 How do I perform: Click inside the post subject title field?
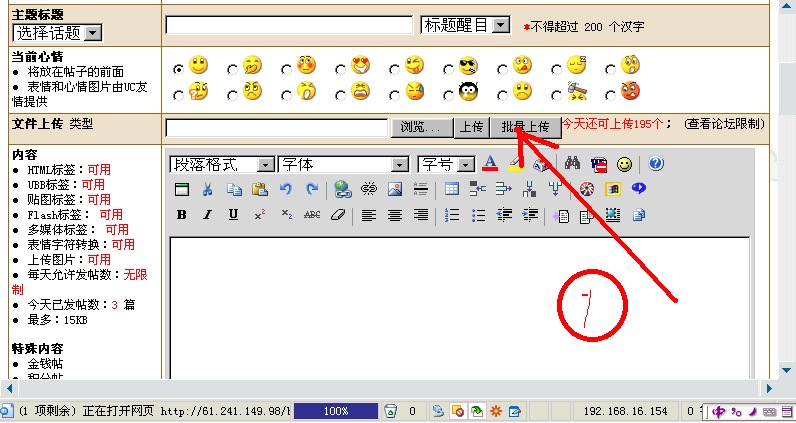point(289,25)
